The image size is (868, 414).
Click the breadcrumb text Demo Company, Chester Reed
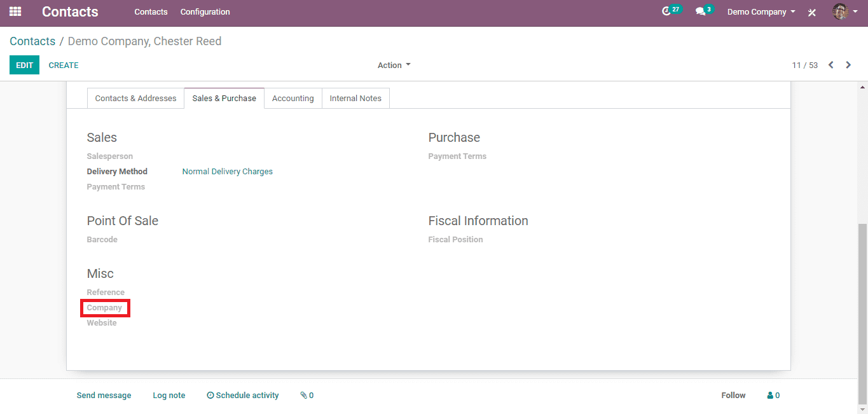[x=145, y=41]
